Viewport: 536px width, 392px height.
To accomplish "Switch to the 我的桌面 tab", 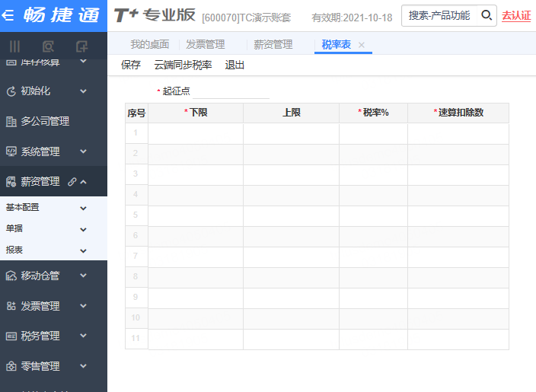I will coord(150,44).
